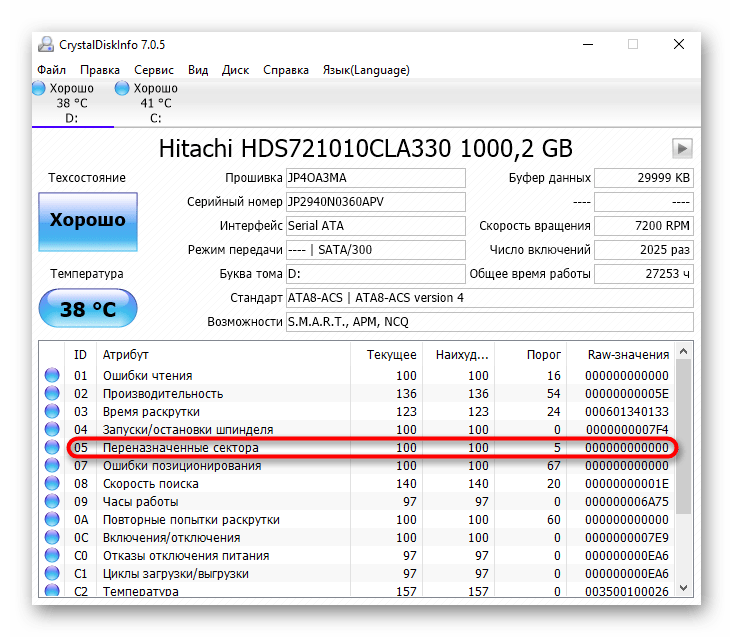
Task: Open the Сервис menu
Action: 154,70
